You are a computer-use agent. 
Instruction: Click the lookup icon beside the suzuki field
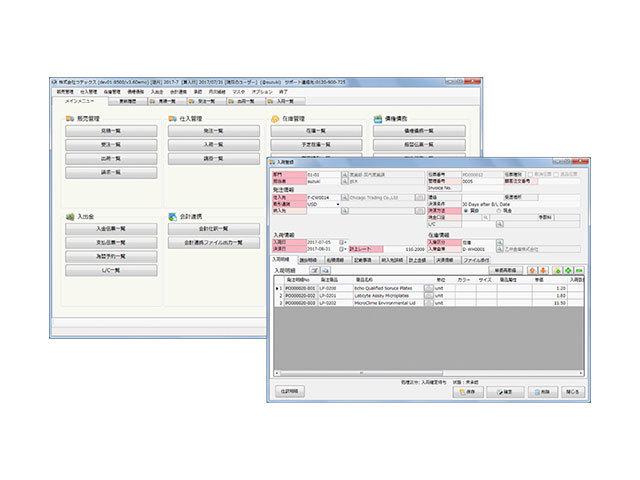(x=341, y=180)
